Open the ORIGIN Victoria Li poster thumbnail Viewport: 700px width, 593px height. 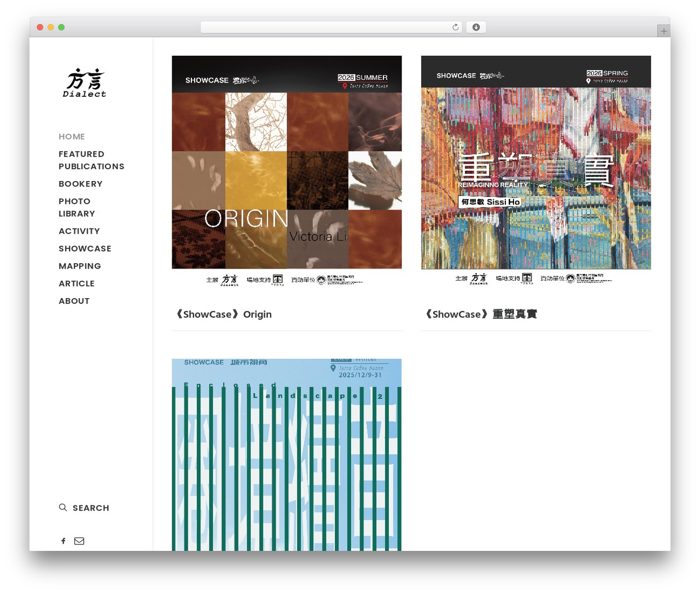(287, 171)
